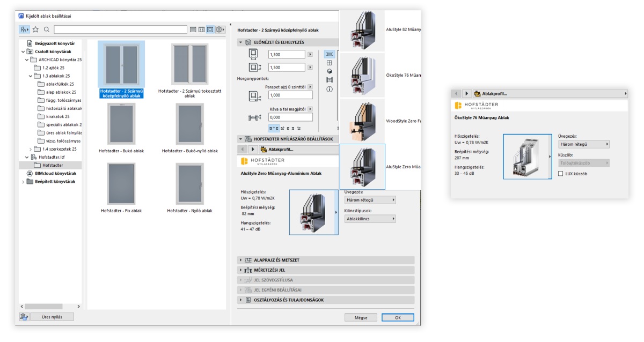This screenshot has width=644, height=342.
Task: Open Káva a fal magjától options arrow
Action: coord(310,109)
